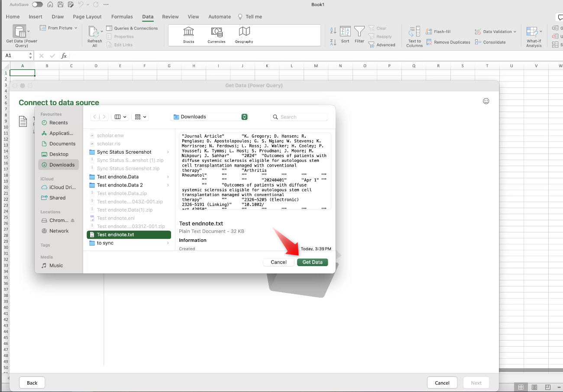Image resolution: width=563 pixels, height=392 pixels.
Task: Open Text to Columns tool
Action: point(414,32)
